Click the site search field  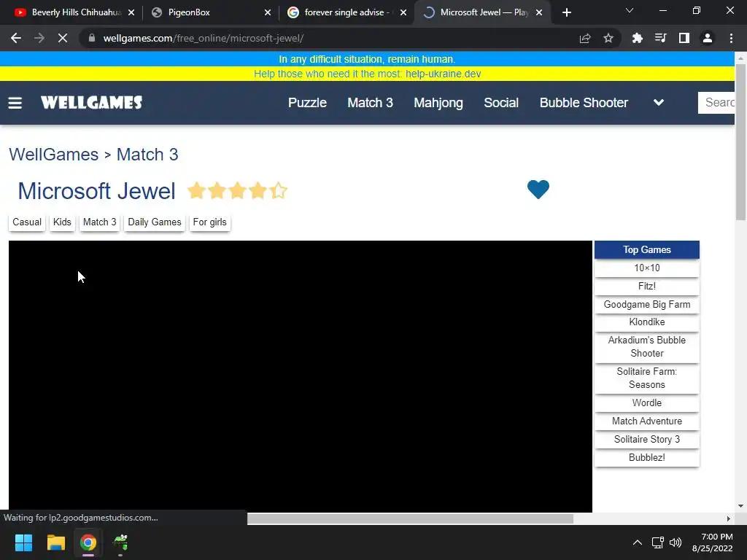coord(716,102)
